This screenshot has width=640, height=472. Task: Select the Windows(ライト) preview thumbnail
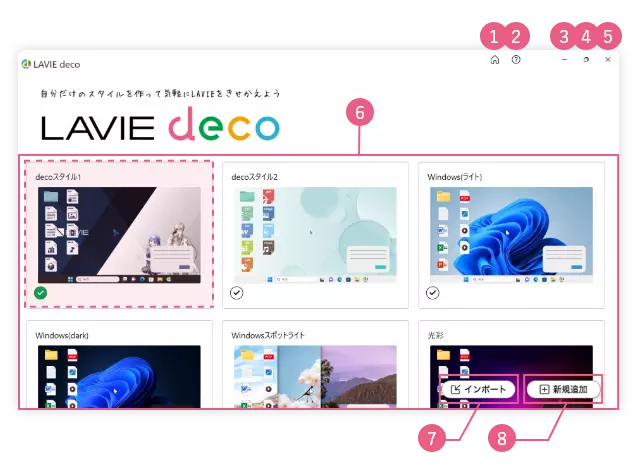coord(511,235)
